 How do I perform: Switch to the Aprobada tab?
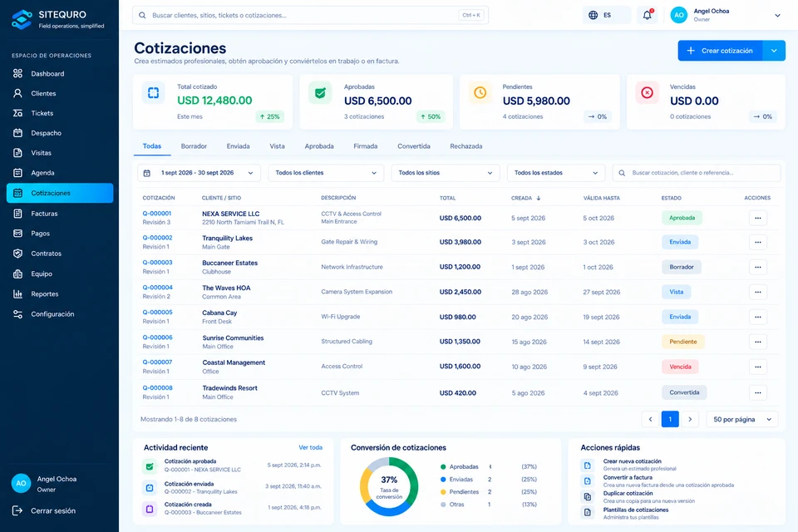pos(319,146)
